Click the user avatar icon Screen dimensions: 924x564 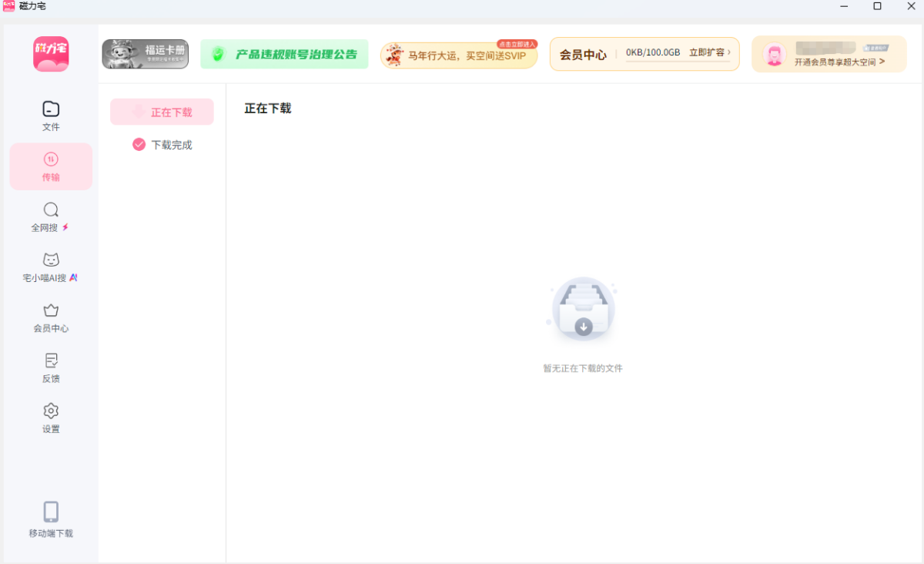[x=774, y=54]
